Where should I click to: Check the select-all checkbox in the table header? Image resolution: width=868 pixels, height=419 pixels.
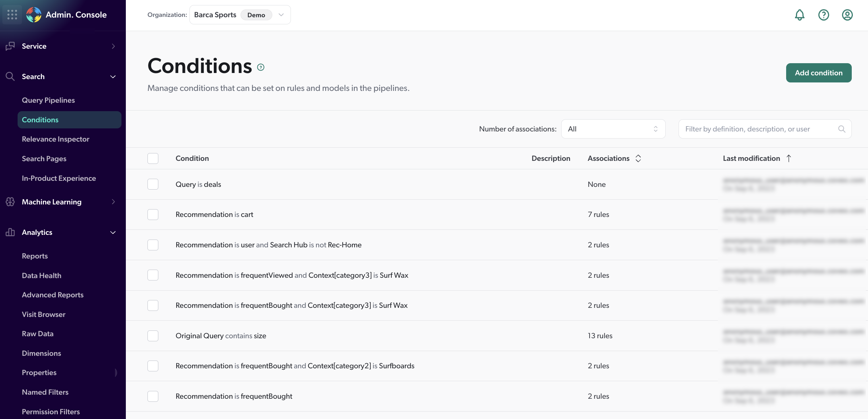click(x=153, y=158)
